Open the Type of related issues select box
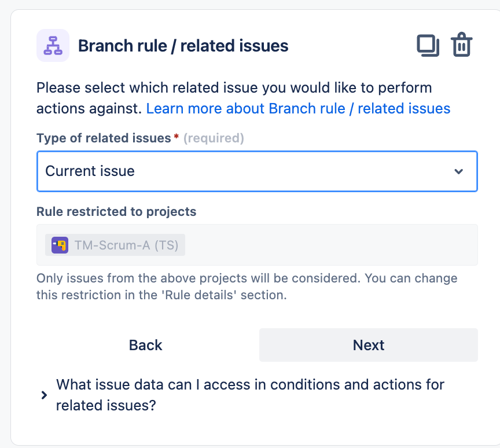The image size is (500, 448). [257, 171]
